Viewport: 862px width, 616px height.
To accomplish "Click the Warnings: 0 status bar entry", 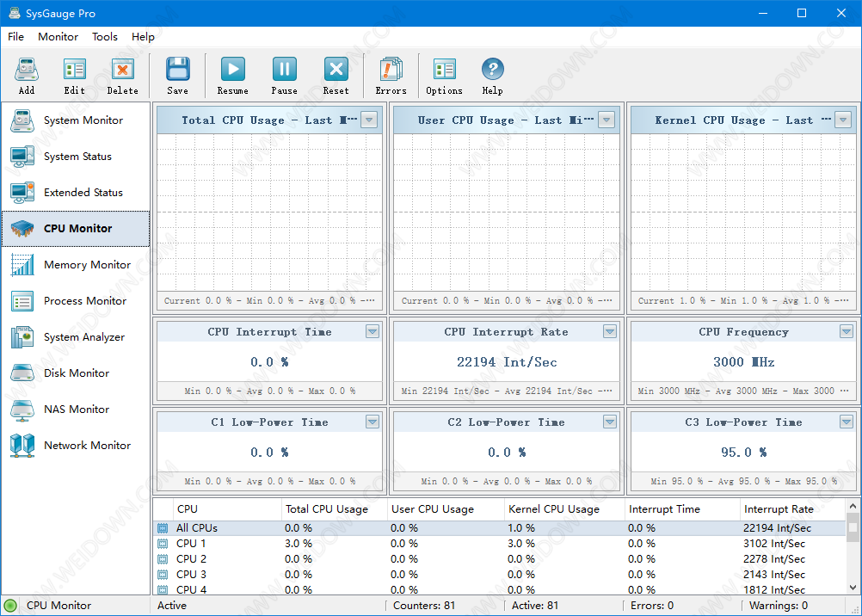I will pos(779,606).
